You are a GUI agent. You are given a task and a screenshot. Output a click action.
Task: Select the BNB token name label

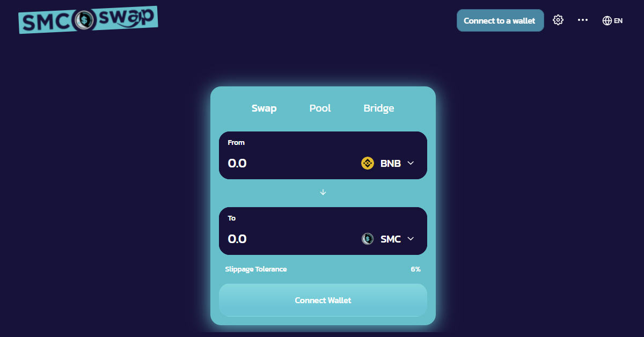pyautogui.click(x=391, y=164)
